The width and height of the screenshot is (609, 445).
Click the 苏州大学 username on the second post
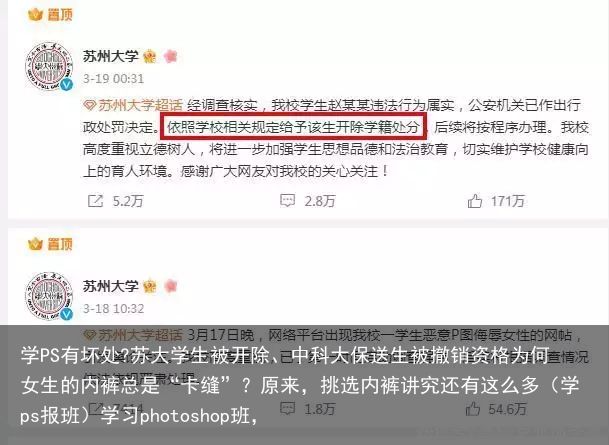click(111, 286)
